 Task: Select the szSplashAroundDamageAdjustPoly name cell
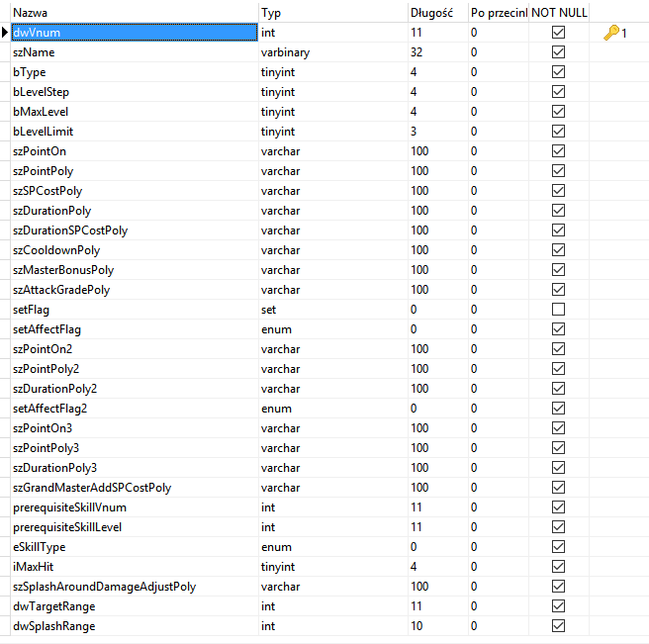tap(135, 587)
